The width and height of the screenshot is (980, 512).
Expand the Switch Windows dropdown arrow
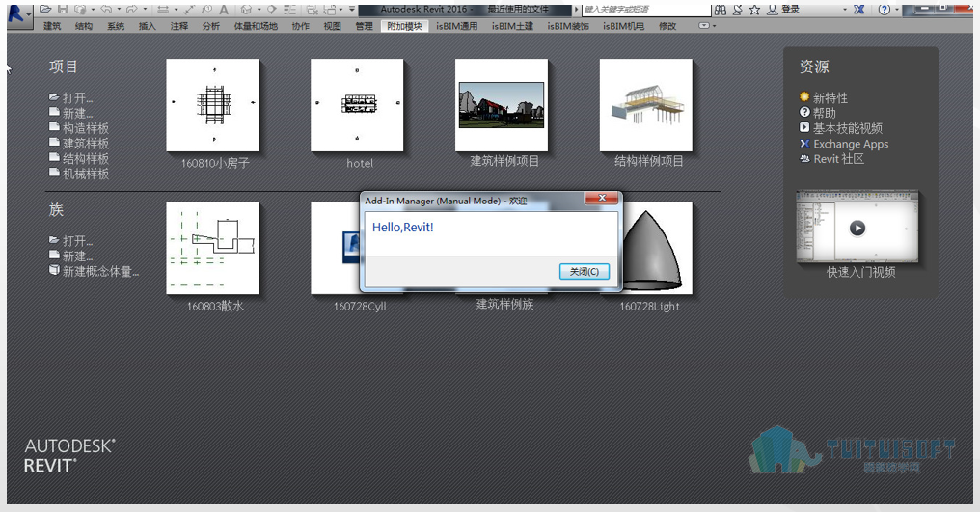[x=340, y=10]
